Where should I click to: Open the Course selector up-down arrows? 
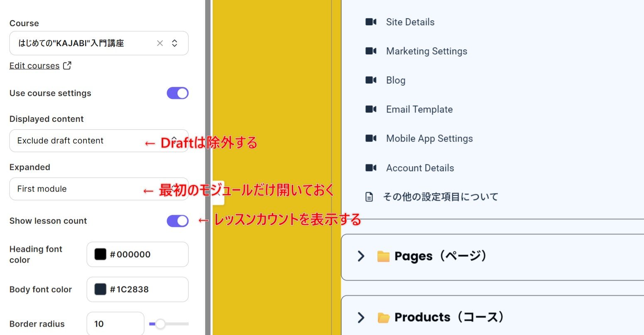175,43
